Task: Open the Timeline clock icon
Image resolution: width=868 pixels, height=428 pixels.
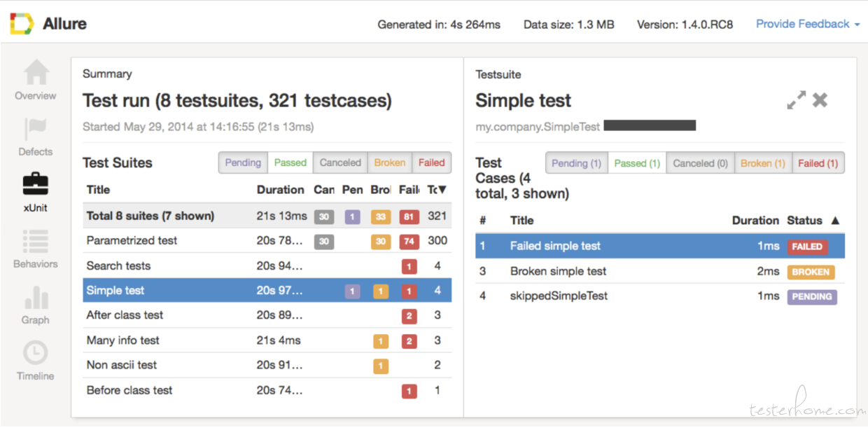Action: [x=36, y=352]
